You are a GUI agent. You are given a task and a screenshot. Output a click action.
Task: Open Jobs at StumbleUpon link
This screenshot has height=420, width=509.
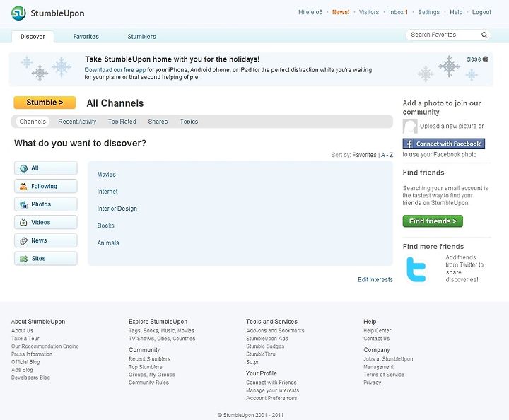(x=388, y=358)
